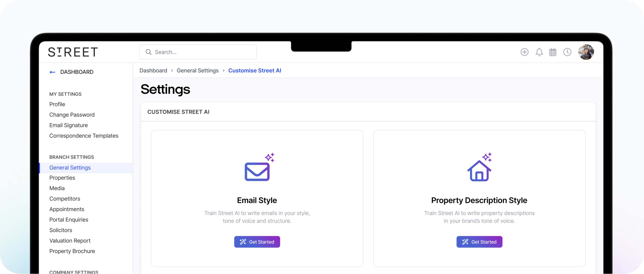Click the back arrow beside Dashboard
644x274 pixels.
point(52,72)
